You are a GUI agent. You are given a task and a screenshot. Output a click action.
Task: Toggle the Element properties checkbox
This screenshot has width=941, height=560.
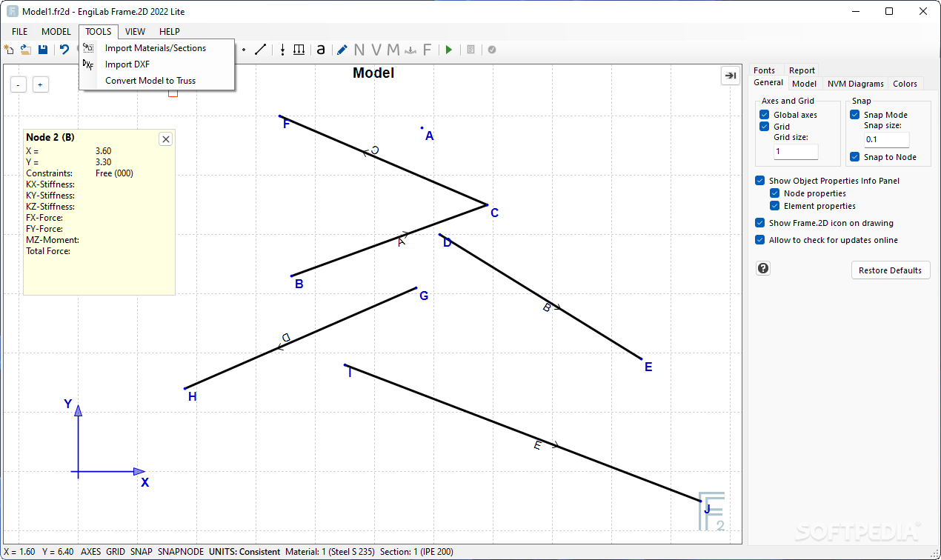pyautogui.click(x=775, y=206)
